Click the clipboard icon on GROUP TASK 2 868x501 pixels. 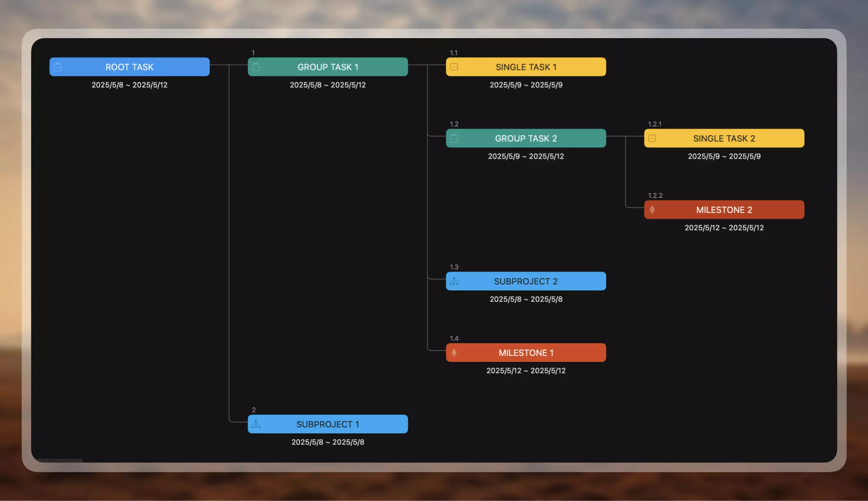coord(454,139)
